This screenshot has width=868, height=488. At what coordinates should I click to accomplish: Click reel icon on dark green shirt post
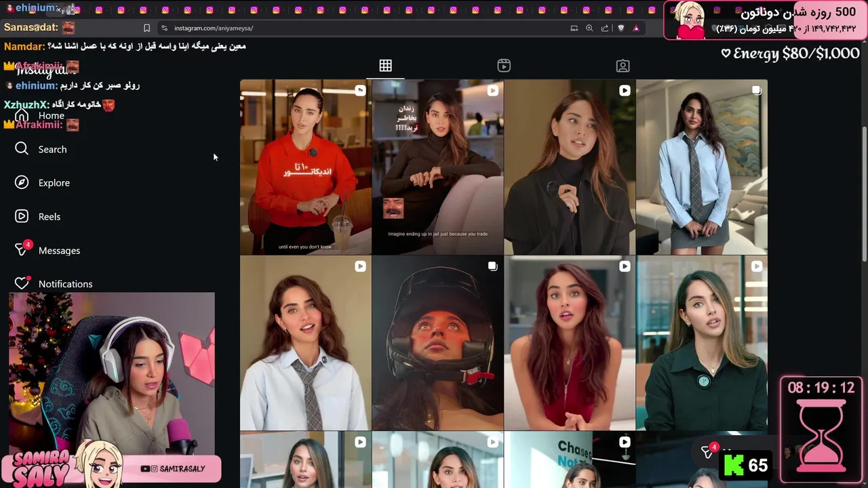[756, 266]
